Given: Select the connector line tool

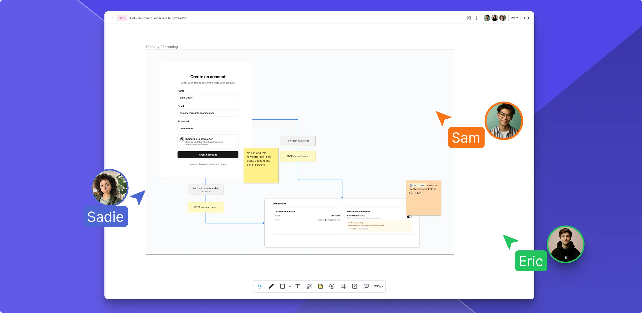Looking at the screenshot, I should click(309, 286).
